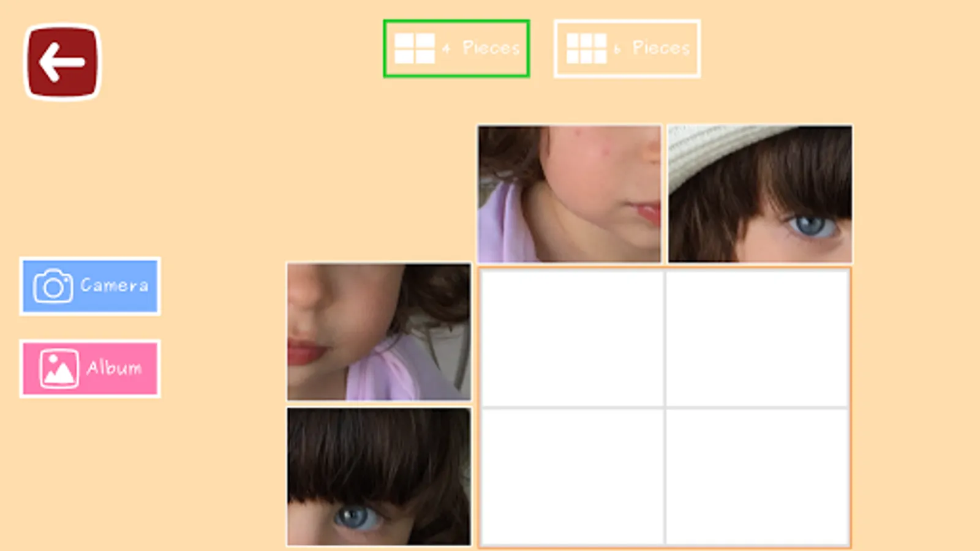980x551 pixels.
Task: Click the four-square grid icon
Action: (415, 48)
